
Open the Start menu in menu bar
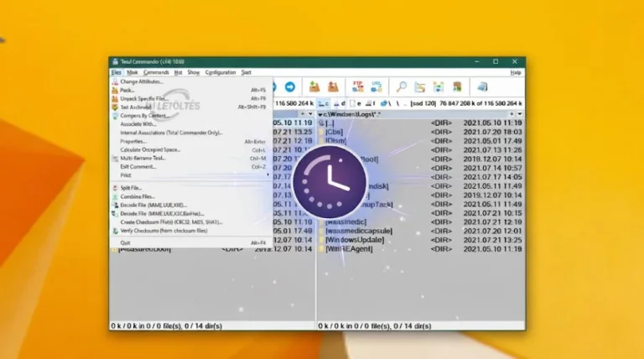click(246, 72)
